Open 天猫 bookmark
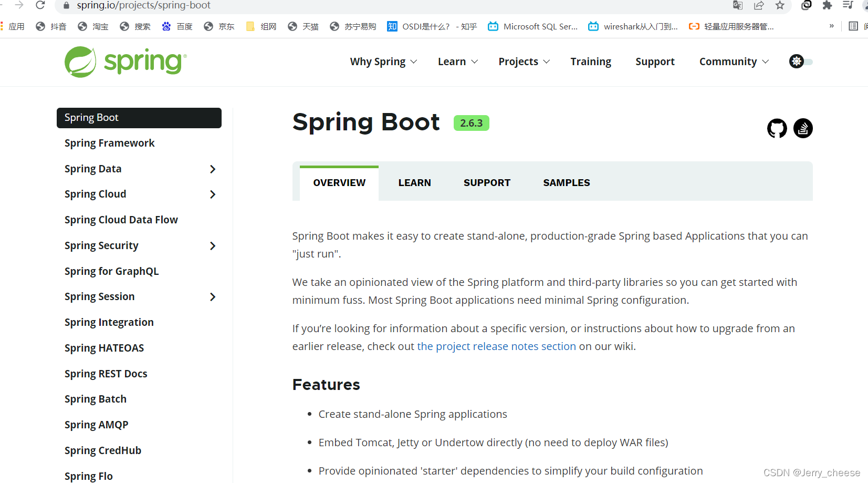Viewport: 868px width, 483px height. 303,26
